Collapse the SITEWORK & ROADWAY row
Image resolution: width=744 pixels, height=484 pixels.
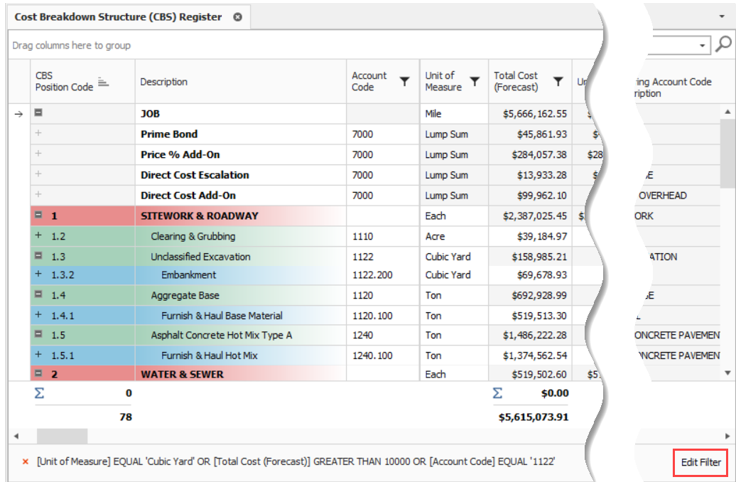[x=39, y=216]
